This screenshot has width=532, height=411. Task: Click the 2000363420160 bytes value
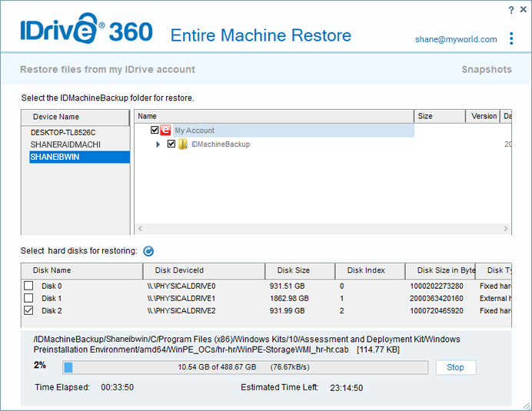[437, 298]
